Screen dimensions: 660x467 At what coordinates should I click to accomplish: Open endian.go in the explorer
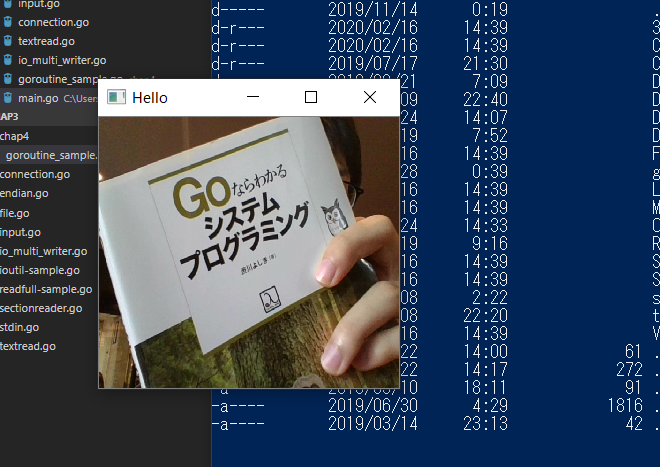[x=24, y=193]
